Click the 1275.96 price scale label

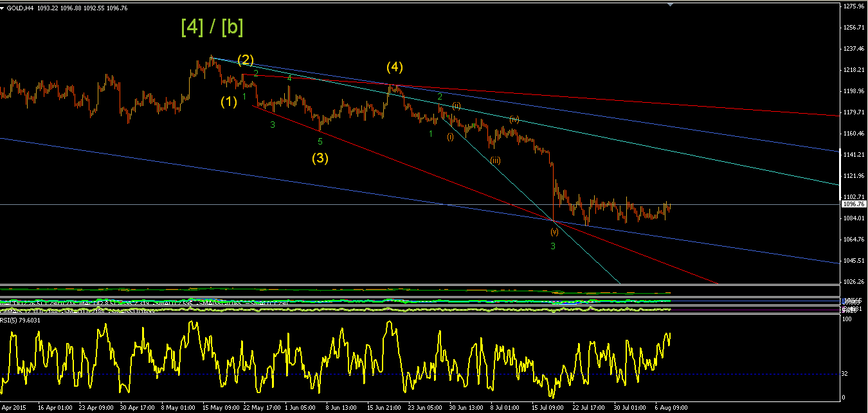click(853, 6)
